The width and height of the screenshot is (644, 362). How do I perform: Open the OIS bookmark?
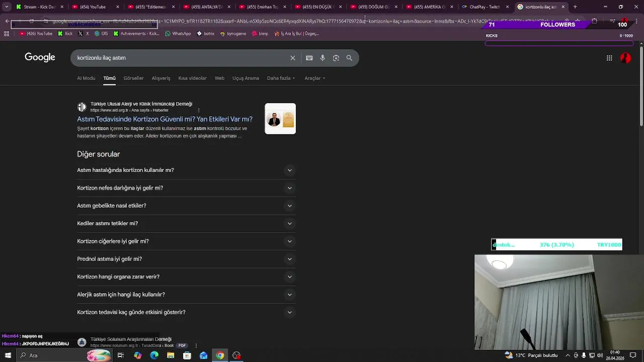click(101, 34)
